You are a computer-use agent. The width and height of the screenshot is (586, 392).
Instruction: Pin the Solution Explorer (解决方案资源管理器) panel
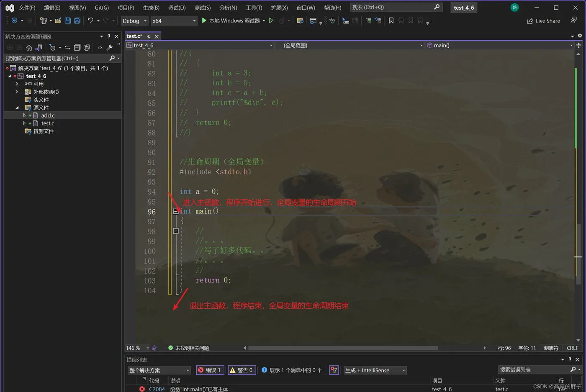tap(109, 36)
